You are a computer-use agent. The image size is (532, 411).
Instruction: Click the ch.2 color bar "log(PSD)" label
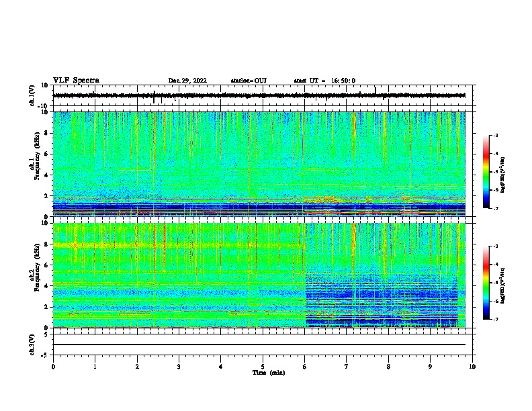502,285
